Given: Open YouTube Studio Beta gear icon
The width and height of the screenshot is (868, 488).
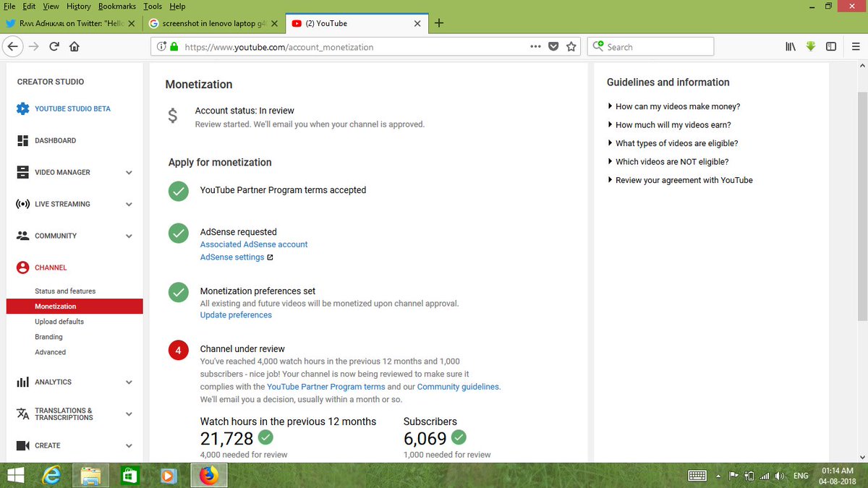Looking at the screenshot, I should coord(22,108).
